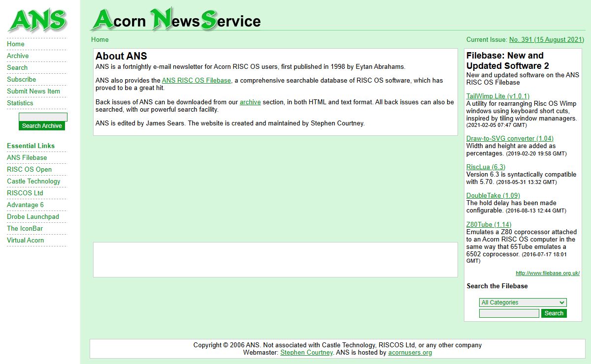Click the ANS logo in the sidebar

(x=37, y=21)
